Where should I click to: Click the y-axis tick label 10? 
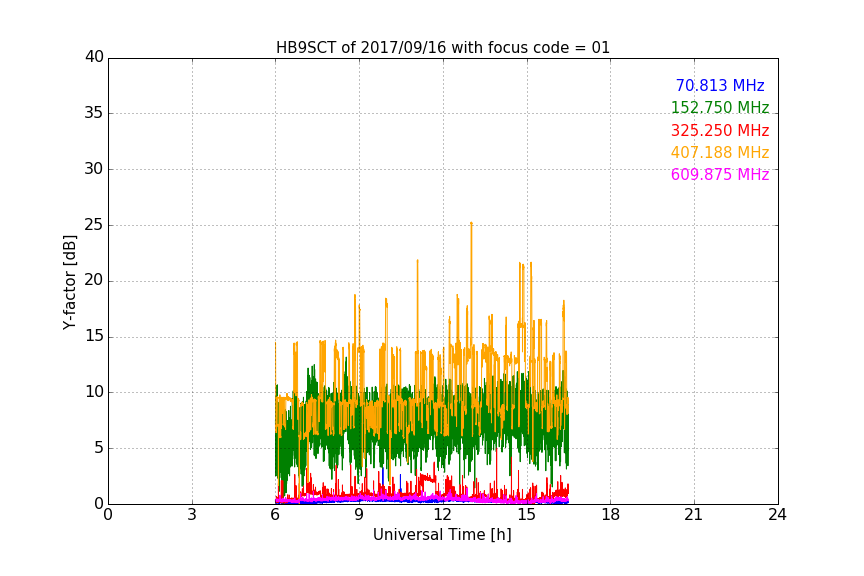tap(94, 392)
